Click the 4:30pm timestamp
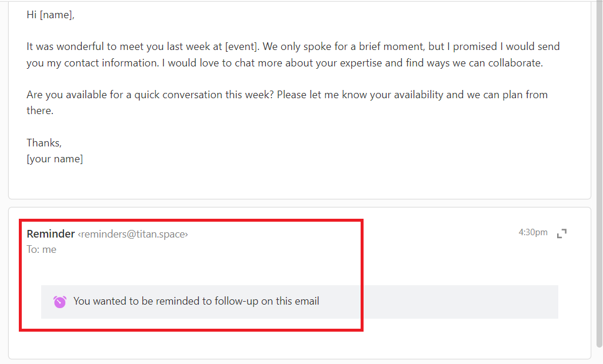The height and width of the screenshot is (364, 603). tap(533, 232)
